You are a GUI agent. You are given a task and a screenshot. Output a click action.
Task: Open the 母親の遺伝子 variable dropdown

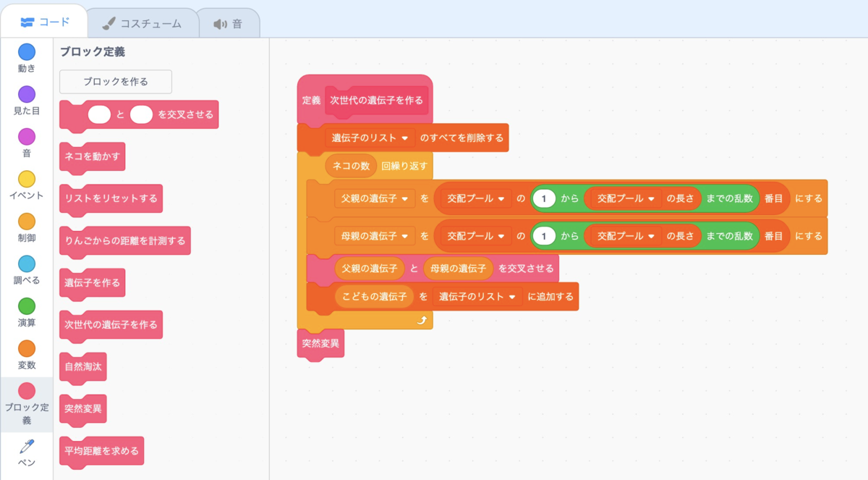[375, 236]
